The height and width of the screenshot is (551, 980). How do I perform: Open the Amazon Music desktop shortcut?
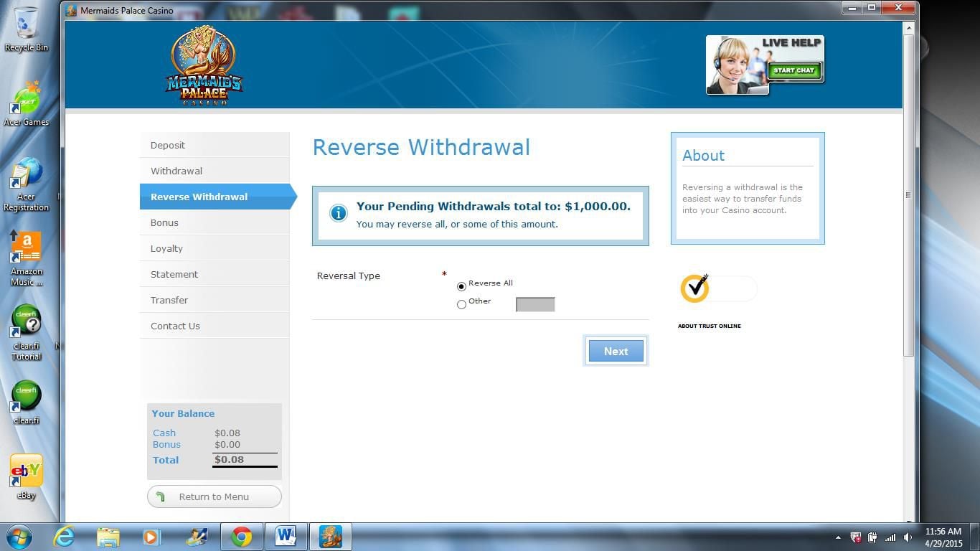(x=27, y=259)
